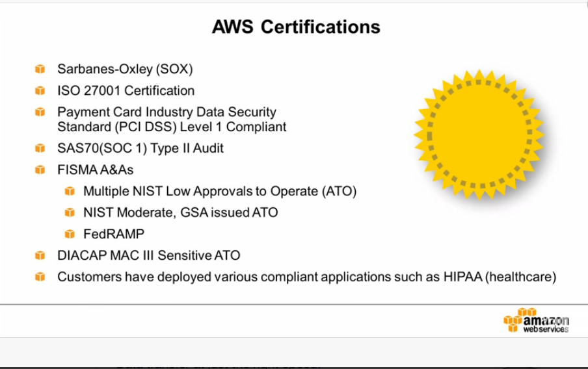
Task: Click the cube bullet icon beside FedRAMP
Action: [x=70, y=234]
